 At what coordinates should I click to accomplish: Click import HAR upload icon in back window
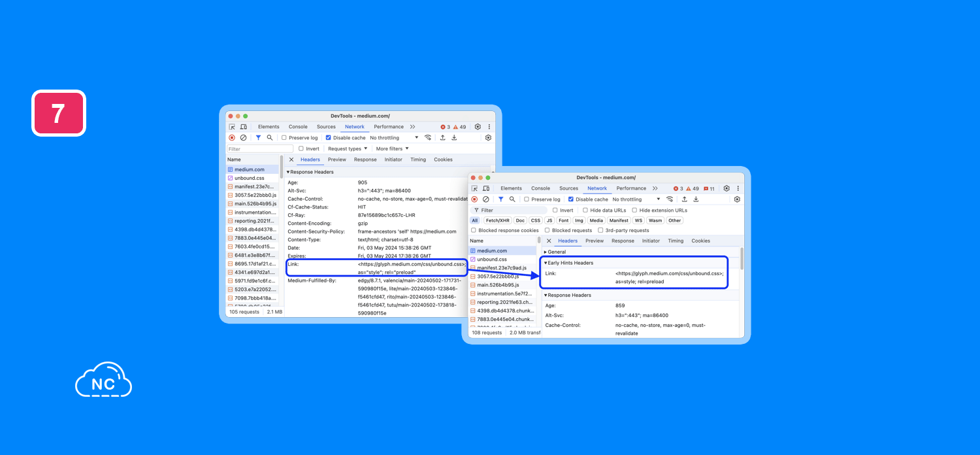click(442, 138)
